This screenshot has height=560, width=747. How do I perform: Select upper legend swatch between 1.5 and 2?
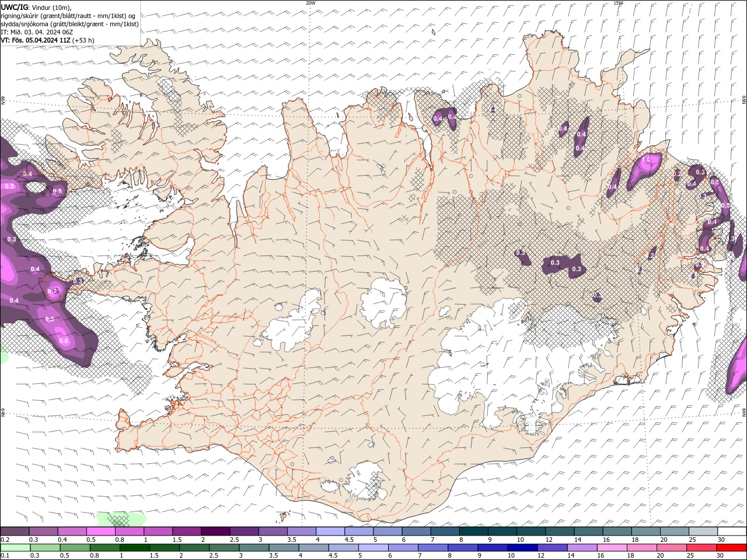[187, 531]
